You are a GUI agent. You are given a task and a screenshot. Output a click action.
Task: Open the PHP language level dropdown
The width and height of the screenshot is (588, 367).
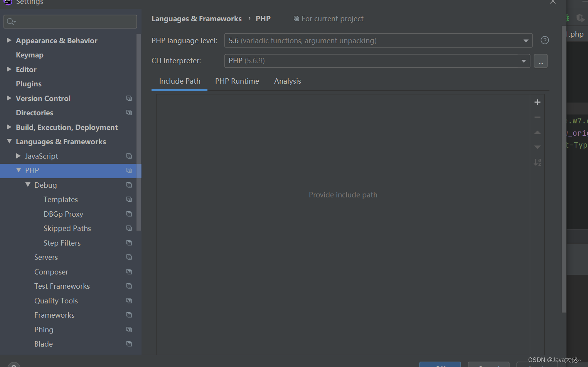526,40
